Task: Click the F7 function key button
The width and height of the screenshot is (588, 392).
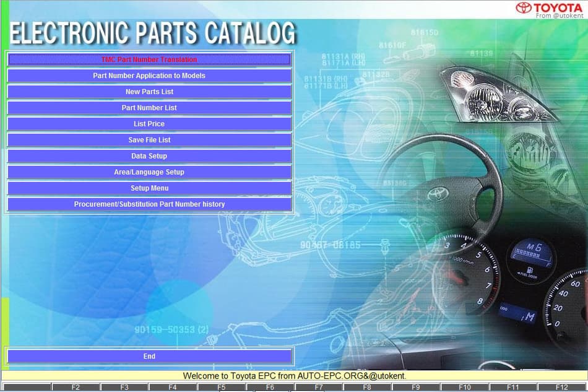Action: pyautogui.click(x=318, y=387)
